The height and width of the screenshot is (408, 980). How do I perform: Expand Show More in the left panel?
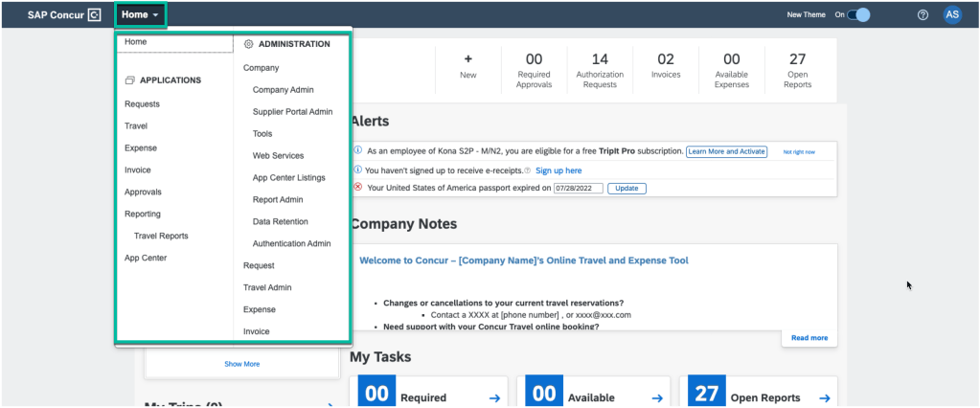(x=241, y=364)
